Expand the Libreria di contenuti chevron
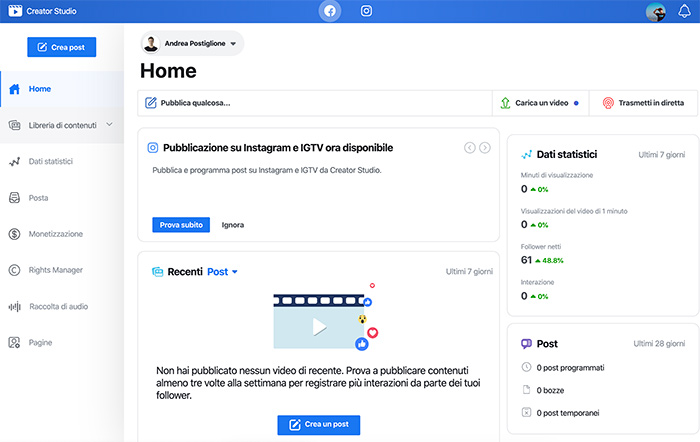The width and height of the screenshot is (700, 442). [x=109, y=125]
